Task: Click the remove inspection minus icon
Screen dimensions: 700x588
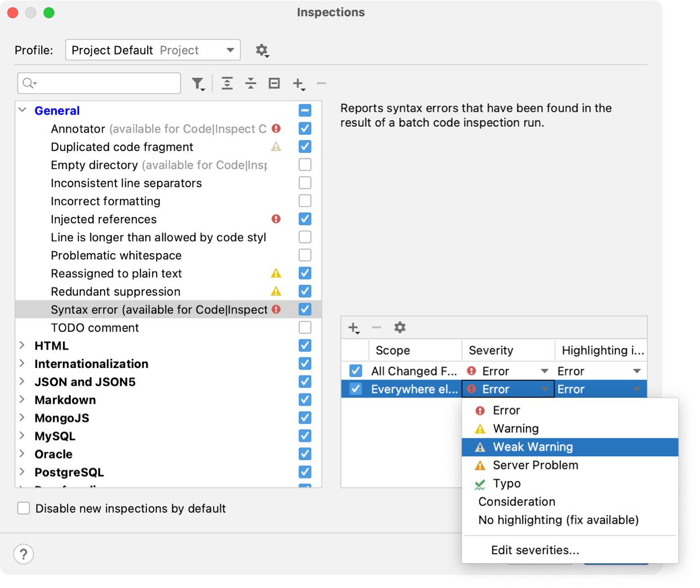Action: (321, 83)
